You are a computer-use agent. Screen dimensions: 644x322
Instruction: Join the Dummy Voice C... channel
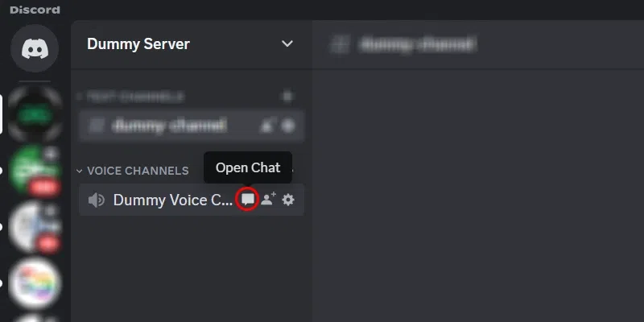click(x=192, y=200)
